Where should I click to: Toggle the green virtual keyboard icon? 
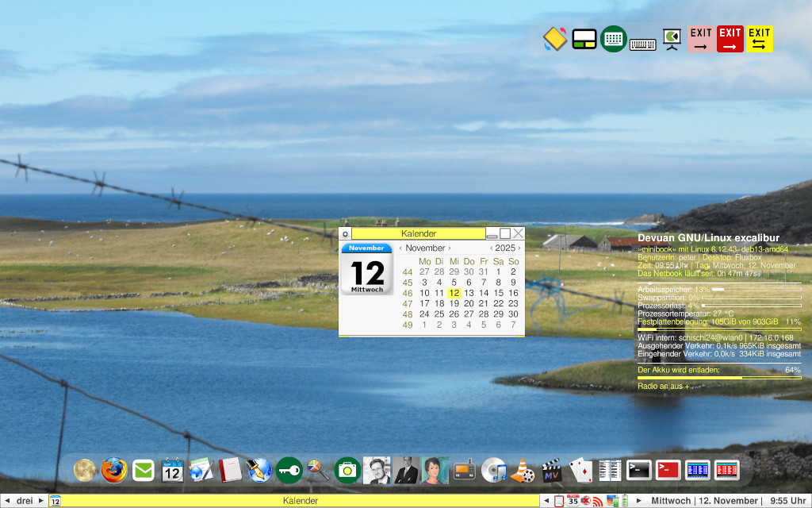pyautogui.click(x=615, y=38)
